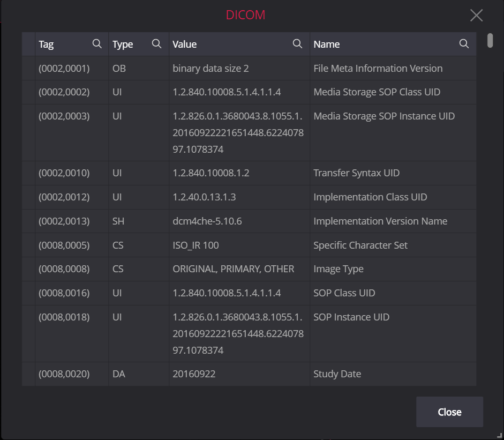Open search filter for Value column
Screen dimensions: 504x440
[297, 44]
